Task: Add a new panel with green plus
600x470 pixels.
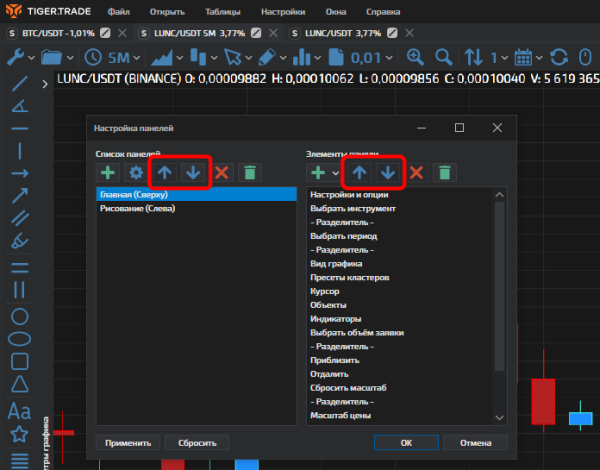Action: [x=106, y=172]
